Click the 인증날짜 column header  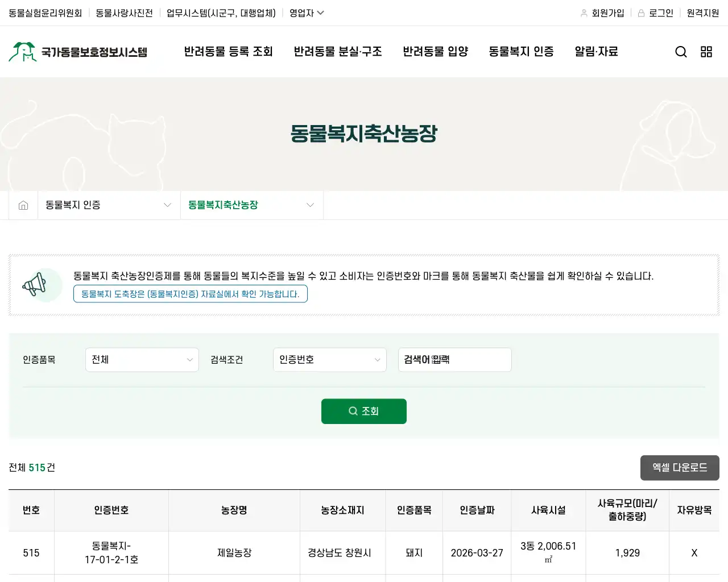(x=477, y=510)
